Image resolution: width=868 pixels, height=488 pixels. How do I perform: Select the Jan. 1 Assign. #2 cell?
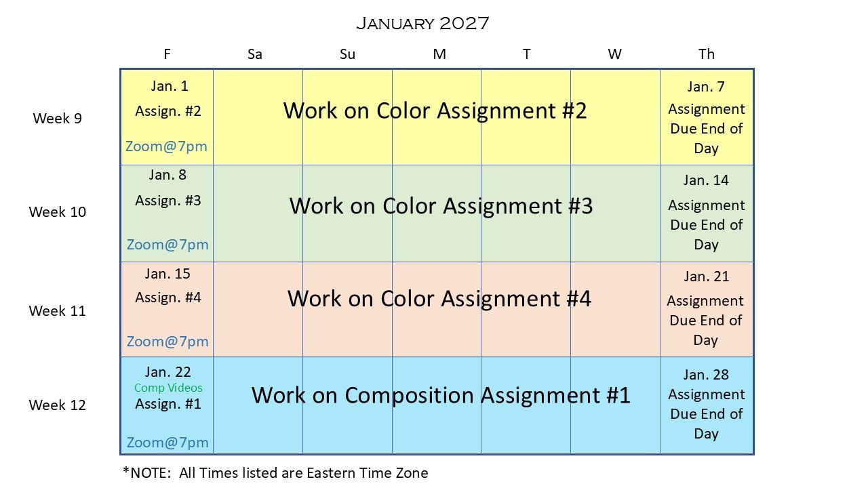pos(167,117)
